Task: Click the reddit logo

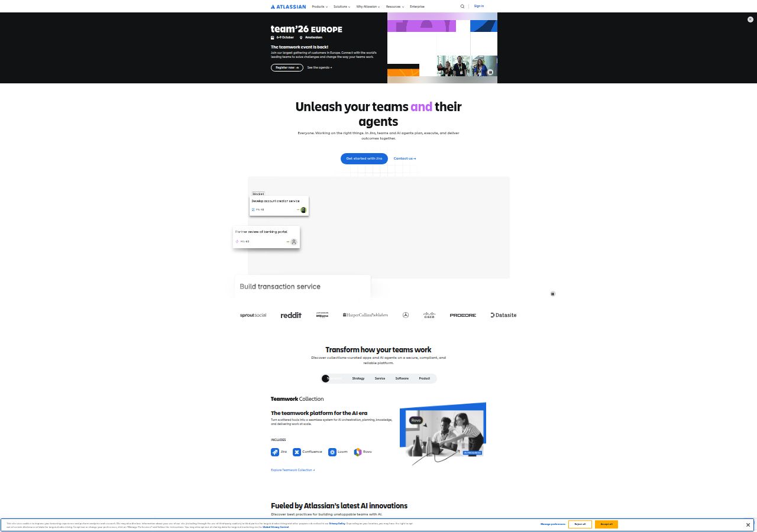Action: (291, 315)
